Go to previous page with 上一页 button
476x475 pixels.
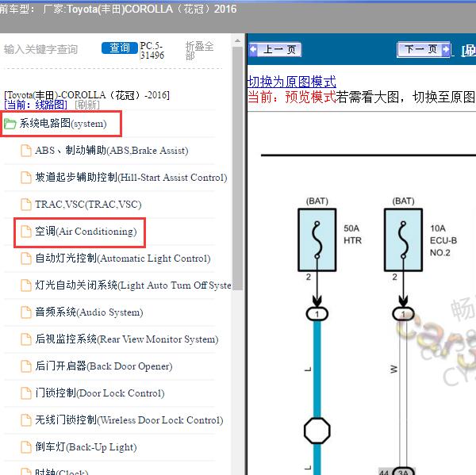[x=275, y=49]
